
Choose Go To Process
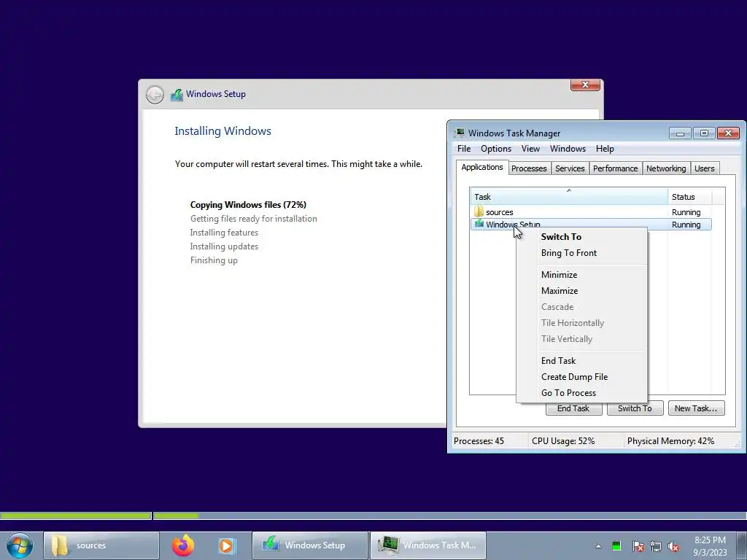coord(581,393)
